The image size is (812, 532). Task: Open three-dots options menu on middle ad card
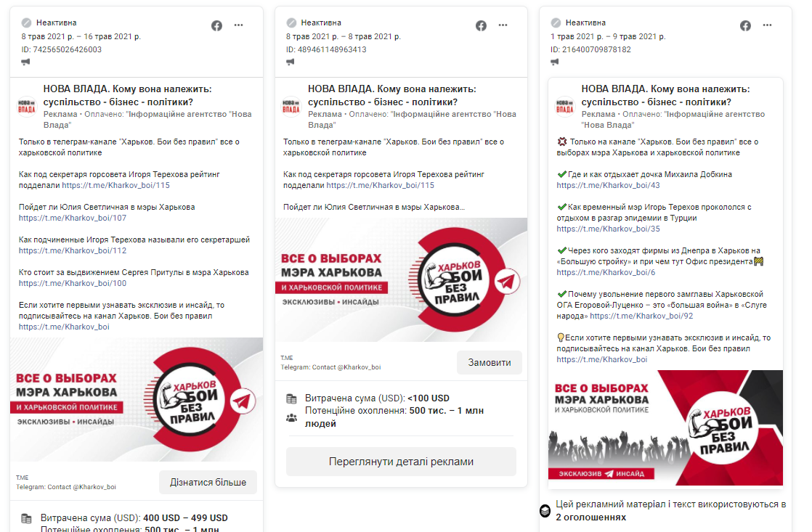[503, 25]
